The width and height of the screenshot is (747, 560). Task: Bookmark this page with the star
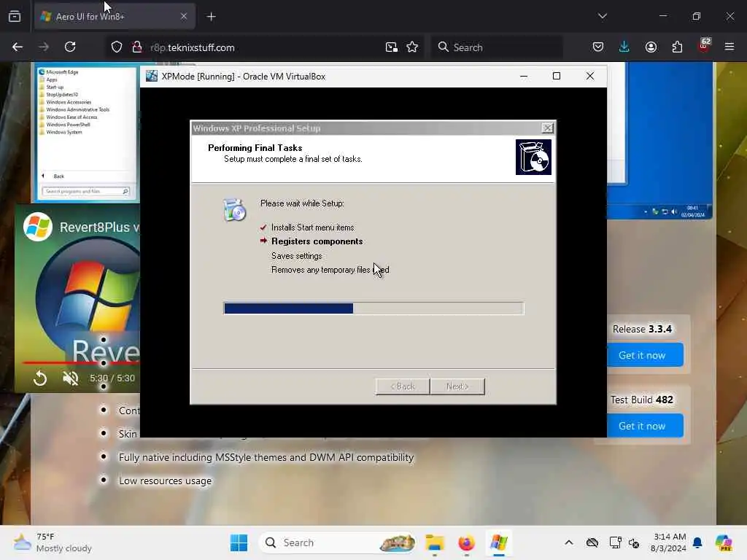coord(413,47)
